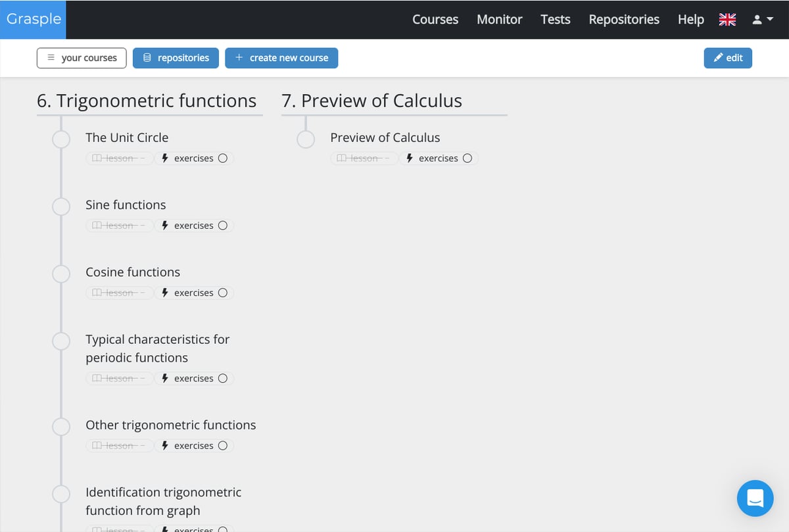Click the lightning bolt exercises icon for The Unit Circle
The width and height of the screenshot is (789, 532).
point(164,158)
